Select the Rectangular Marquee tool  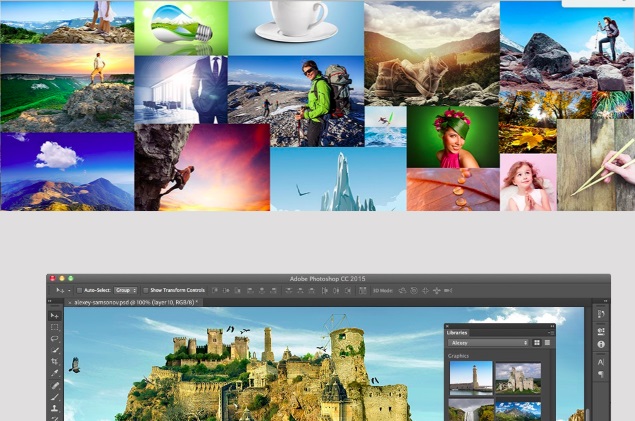tap(55, 327)
